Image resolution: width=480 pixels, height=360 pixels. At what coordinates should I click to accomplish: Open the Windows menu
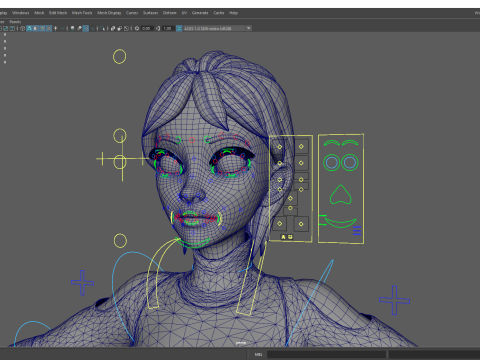pyautogui.click(x=20, y=13)
